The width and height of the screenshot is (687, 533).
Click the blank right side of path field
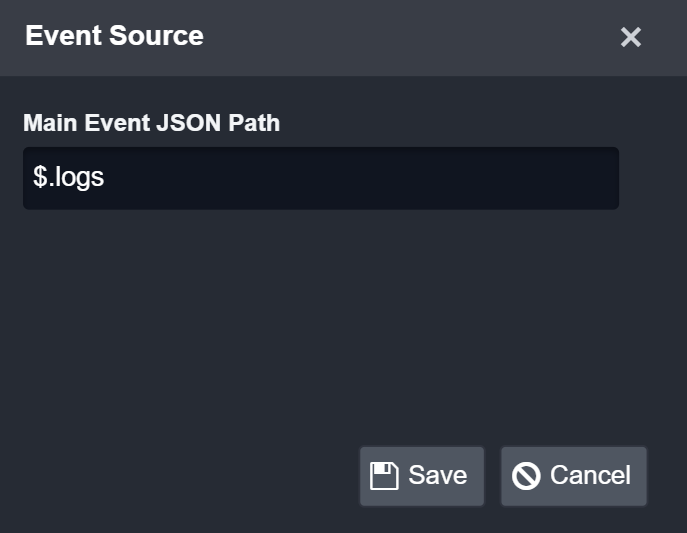point(500,178)
